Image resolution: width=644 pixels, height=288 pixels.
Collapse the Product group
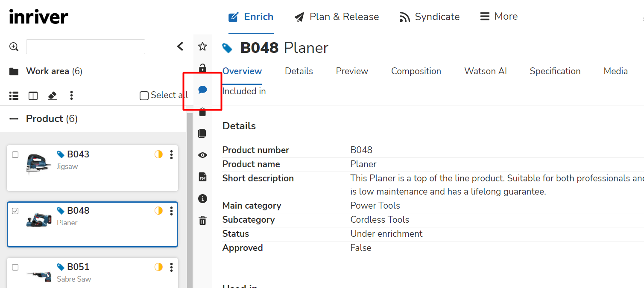(14, 119)
